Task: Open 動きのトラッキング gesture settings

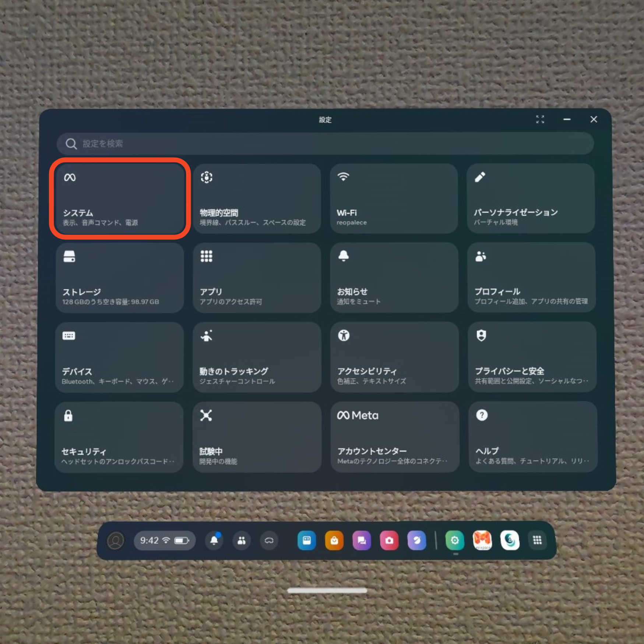Action: pyautogui.click(x=257, y=357)
